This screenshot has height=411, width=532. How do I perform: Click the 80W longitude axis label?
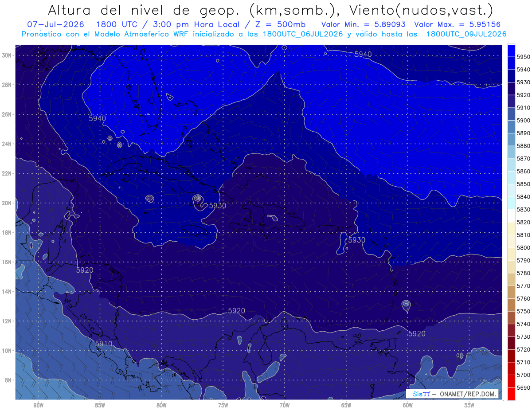coord(161,405)
